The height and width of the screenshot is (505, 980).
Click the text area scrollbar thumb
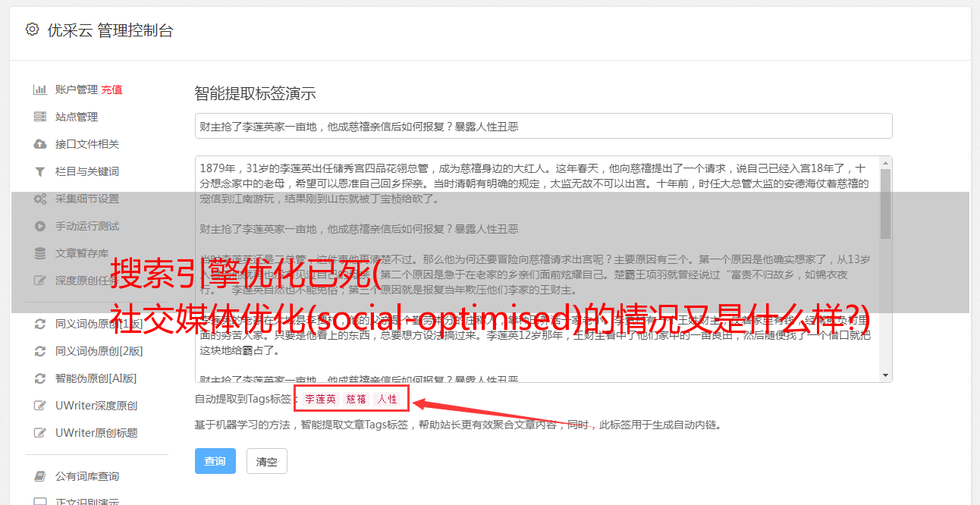coord(885,203)
